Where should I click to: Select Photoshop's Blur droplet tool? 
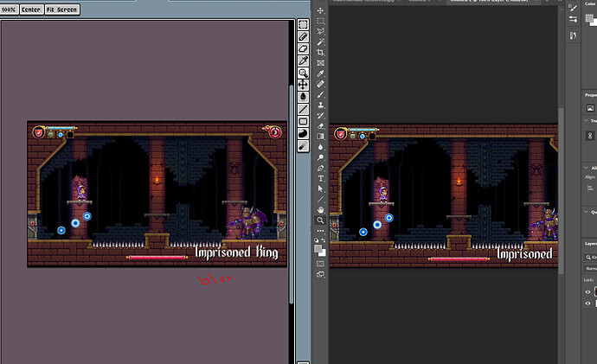tap(321, 147)
